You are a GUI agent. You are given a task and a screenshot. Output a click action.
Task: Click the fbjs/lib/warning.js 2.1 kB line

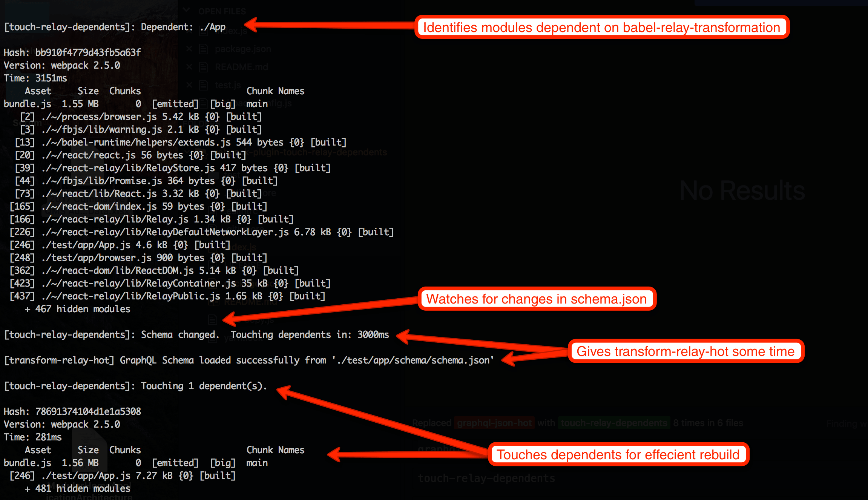click(141, 129)
